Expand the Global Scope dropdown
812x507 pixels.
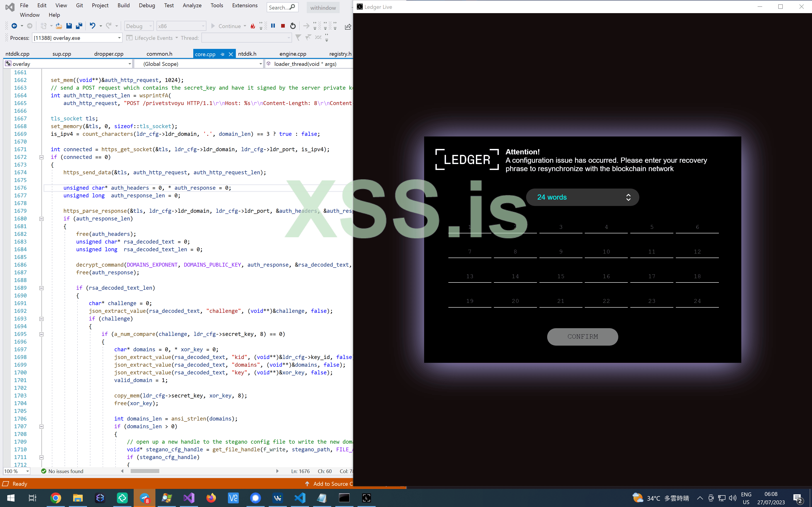[x=260, y=64]
